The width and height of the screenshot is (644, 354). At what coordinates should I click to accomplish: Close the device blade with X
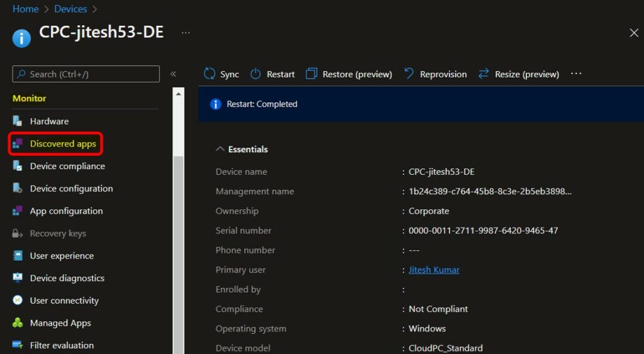(634, 33)
